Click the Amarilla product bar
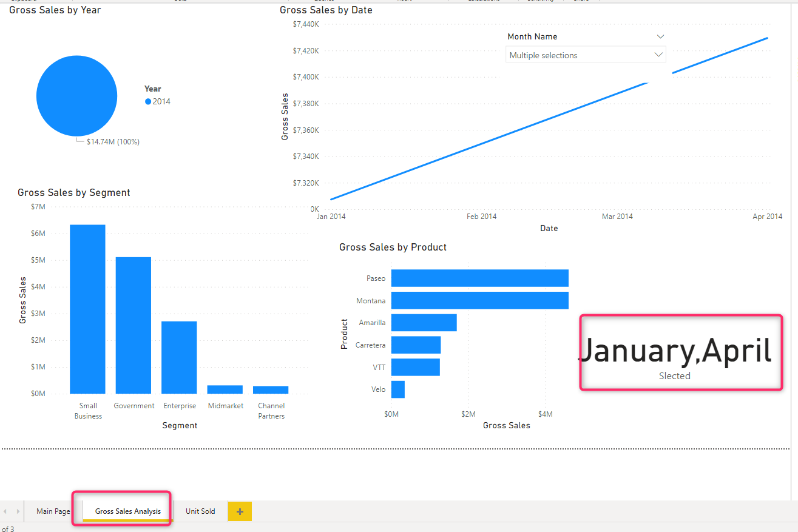The image size is (798, 532). coord(424,323)
